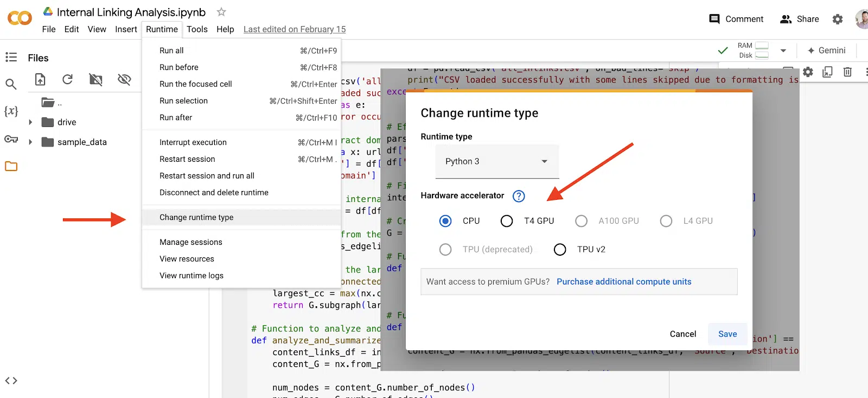Star the Internal Linking Analysis notebook
The height and width of the screenshot is (398, 868).
click(221, 12)
